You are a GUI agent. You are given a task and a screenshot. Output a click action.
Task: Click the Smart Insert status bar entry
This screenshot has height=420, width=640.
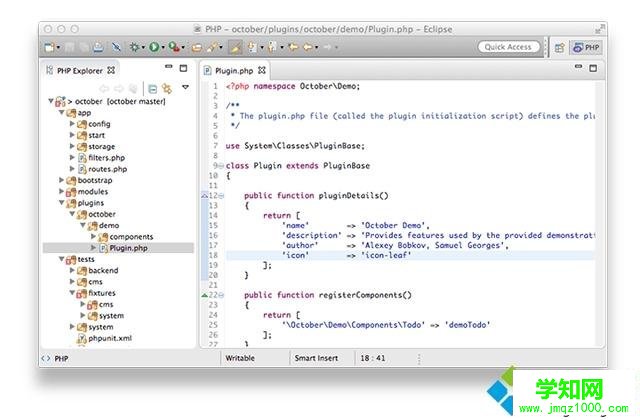pyautogui.click(x=316, y=358)
